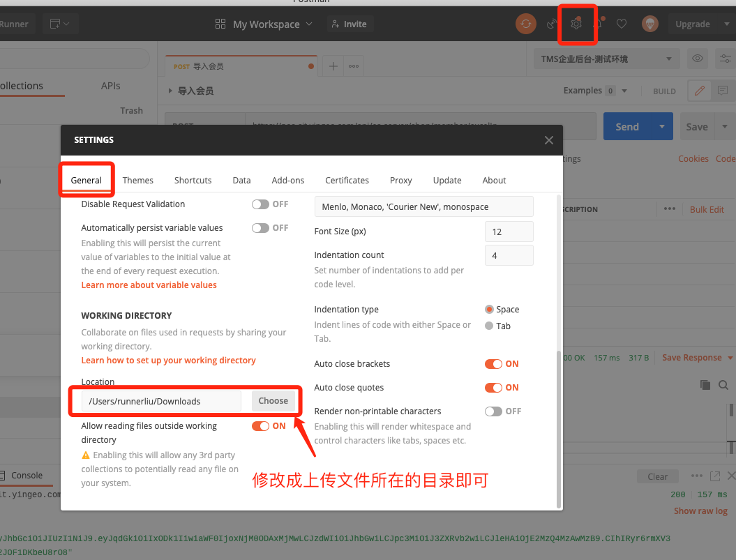Toggle Auto close brackets switch
736x560 pixels.
click(x=493, y=364)
